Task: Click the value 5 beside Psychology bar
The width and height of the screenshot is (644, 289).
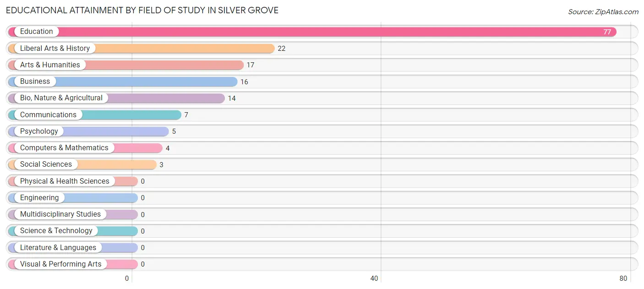Action: click(174, 132)
